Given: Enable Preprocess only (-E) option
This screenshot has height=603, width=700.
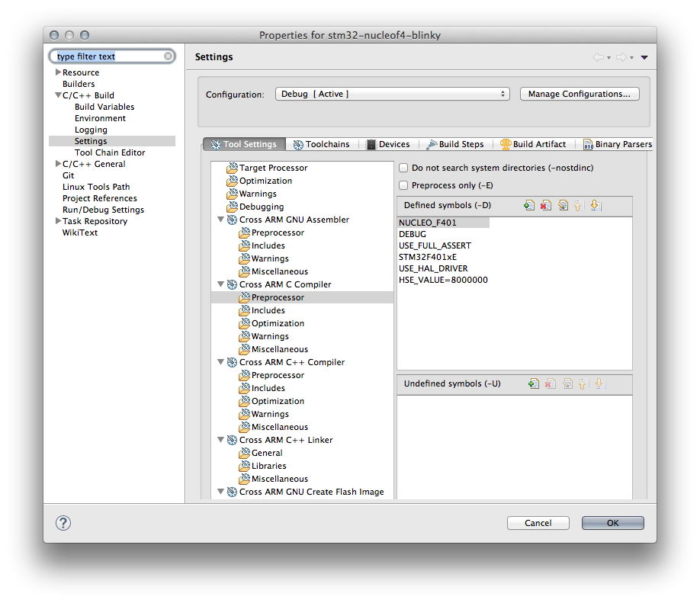Looking at the screenshot, I should pos(403,185).
